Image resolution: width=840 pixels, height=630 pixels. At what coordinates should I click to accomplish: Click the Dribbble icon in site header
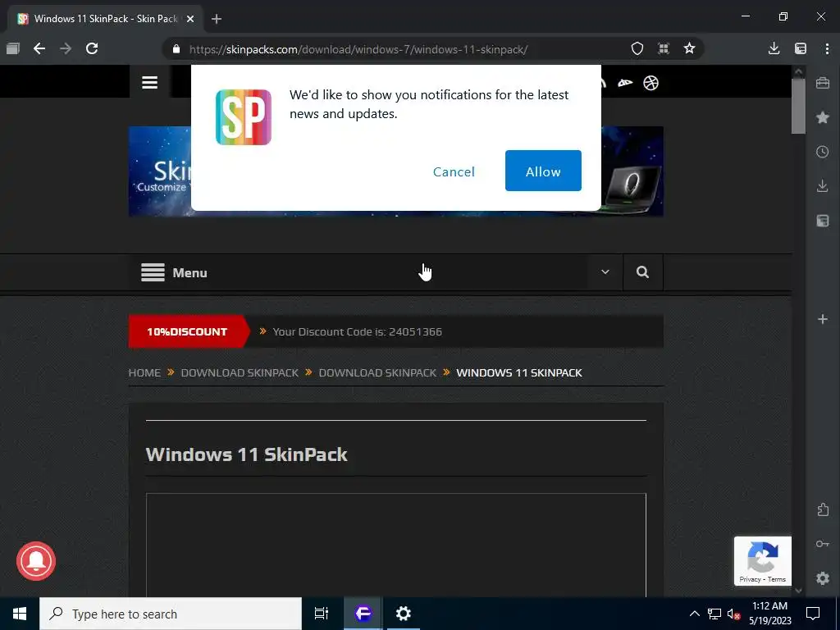point(651,83)
